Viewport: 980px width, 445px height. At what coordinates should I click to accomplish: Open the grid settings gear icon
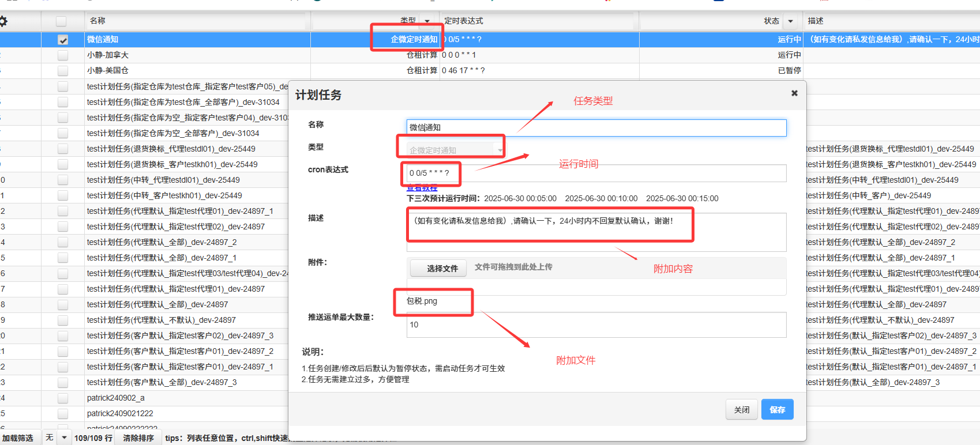point(3,21)
